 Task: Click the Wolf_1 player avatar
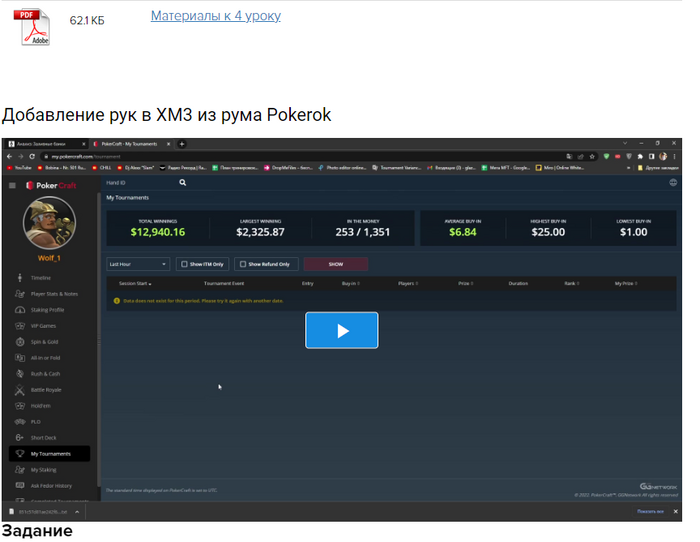49,223
